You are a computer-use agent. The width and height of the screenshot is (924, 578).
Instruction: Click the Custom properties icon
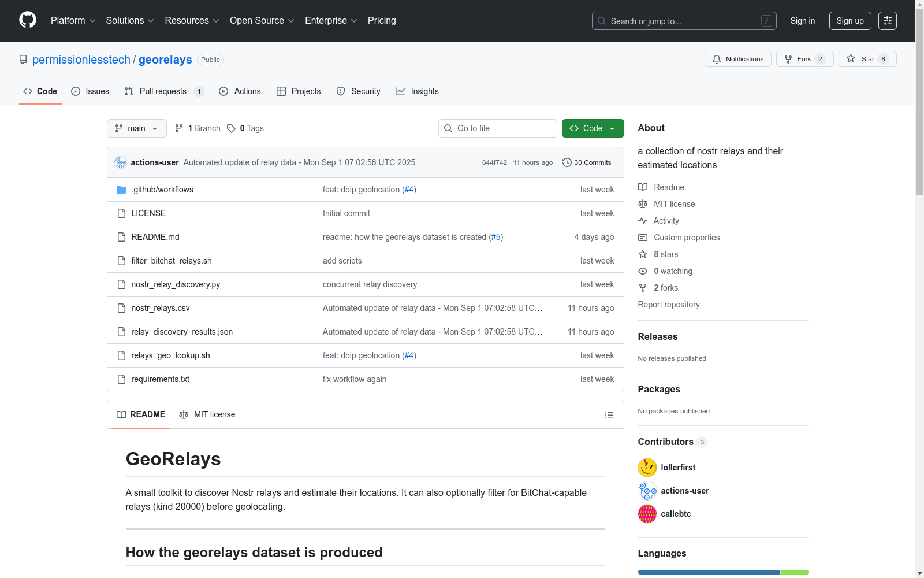[x=643, y=238]
